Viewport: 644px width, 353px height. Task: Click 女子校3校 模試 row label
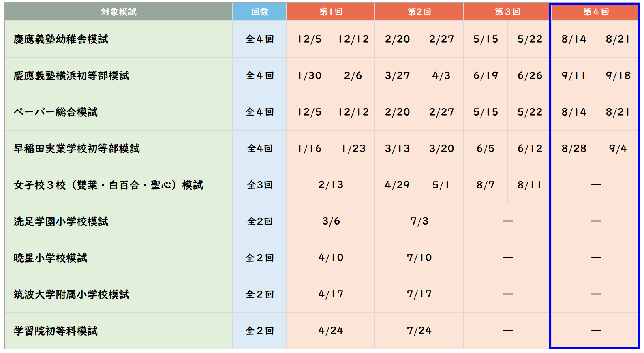[108, 185]
